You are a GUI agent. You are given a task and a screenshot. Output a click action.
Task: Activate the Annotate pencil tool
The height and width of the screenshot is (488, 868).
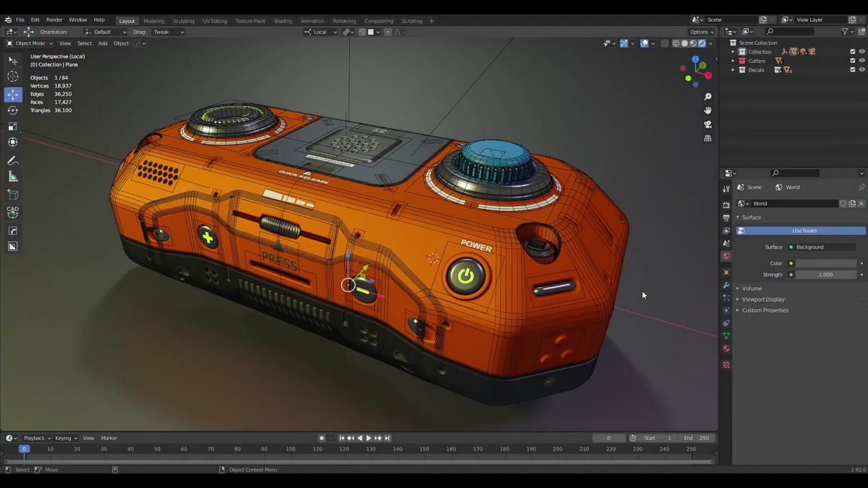click(13, 160)
